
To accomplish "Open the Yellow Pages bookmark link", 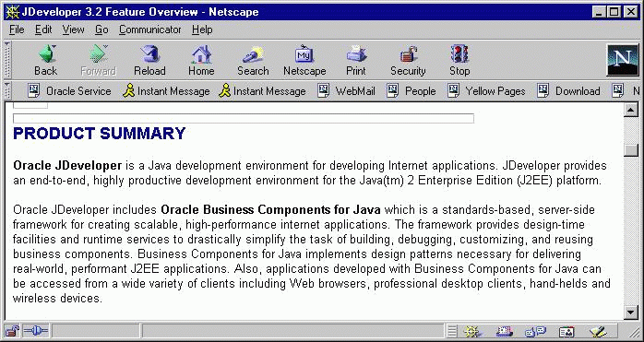I will click(486, 90).
